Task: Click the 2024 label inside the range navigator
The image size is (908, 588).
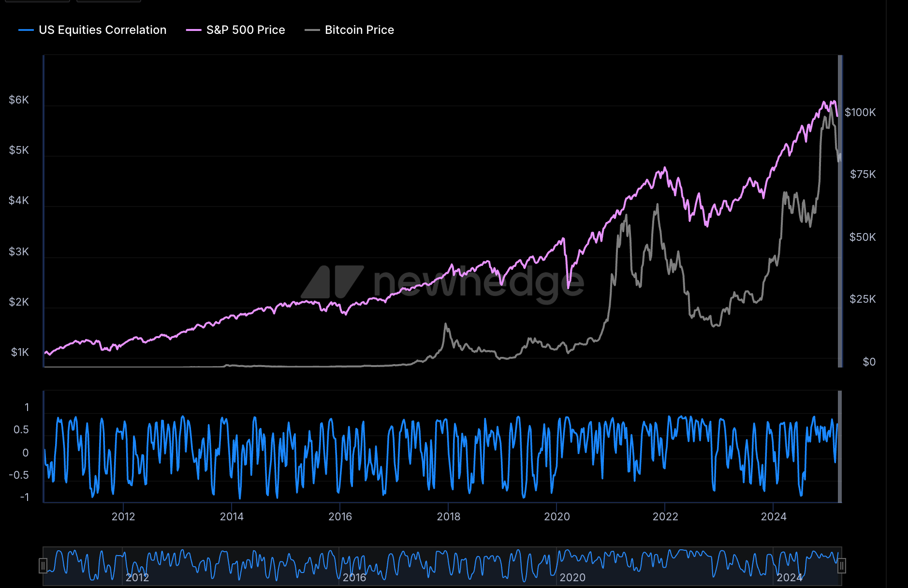Action: coord(790,577)
